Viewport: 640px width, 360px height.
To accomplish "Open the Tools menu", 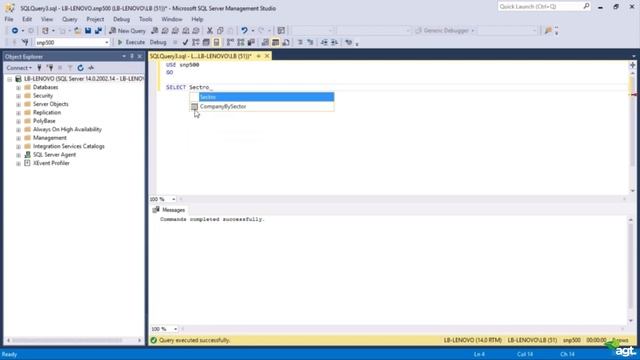I will (x=145, y=19).
